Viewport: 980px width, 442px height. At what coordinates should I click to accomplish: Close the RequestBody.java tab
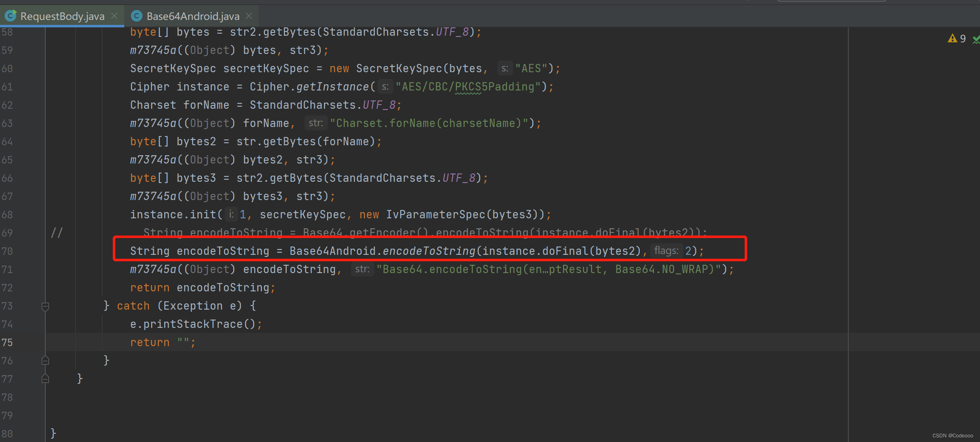click(114, 16)
